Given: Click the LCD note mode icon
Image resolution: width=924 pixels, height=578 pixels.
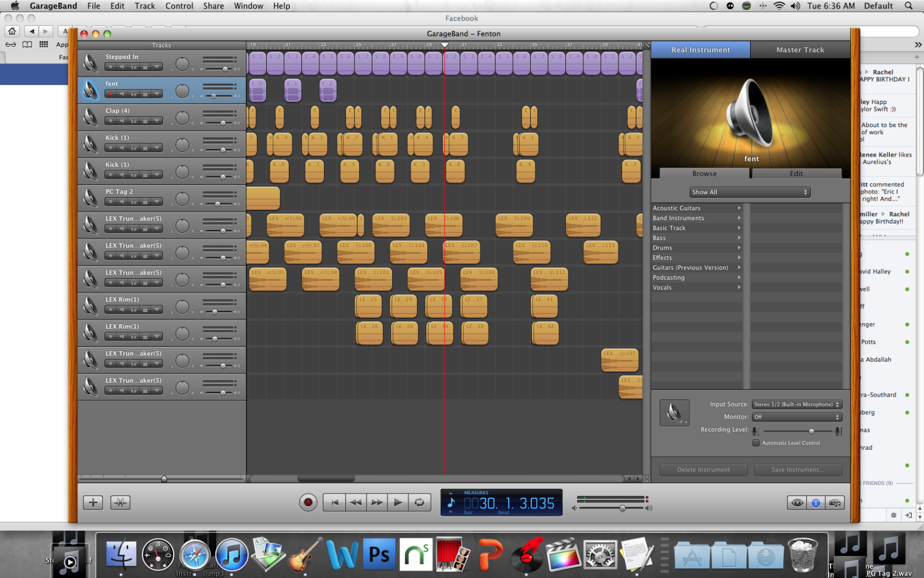Looking at the screenshot, I should click(x=451, y=502).
